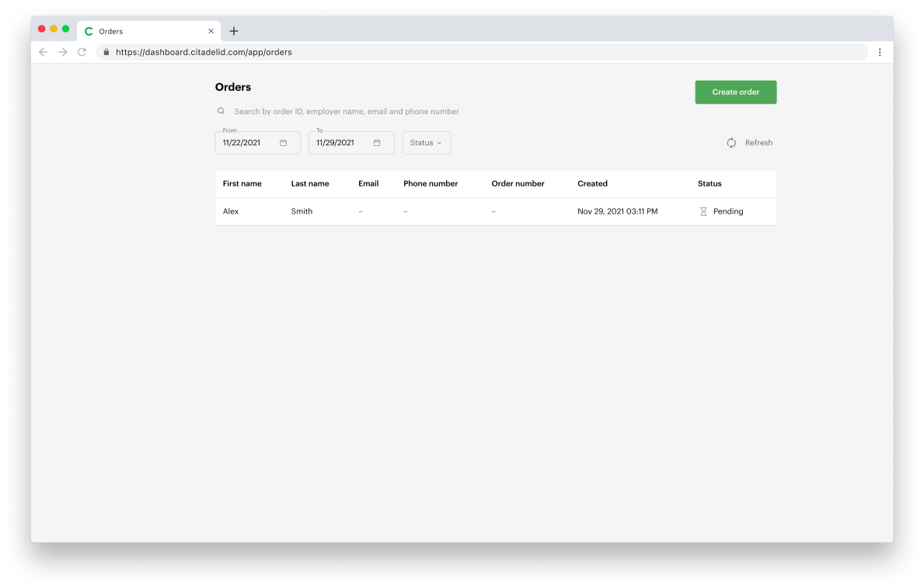This screenshot has width=924, height=588.
Task: Focus the order search field
Action: point(347,111)
